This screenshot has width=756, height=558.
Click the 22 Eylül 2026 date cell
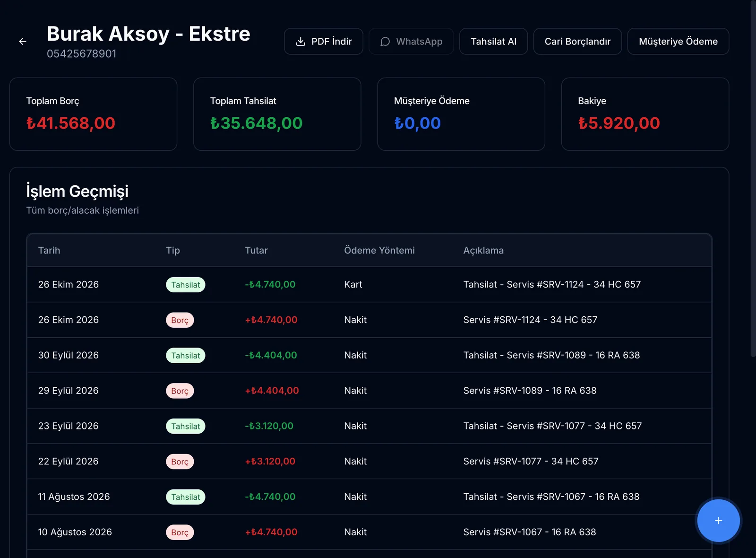pyautogui.click(x=69, y=461)
